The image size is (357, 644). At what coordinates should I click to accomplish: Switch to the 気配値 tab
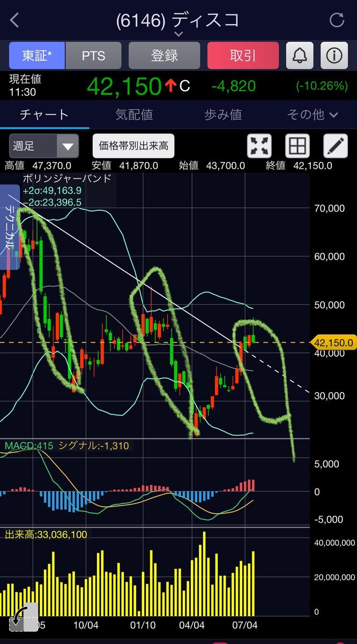[x=134, y=114]
